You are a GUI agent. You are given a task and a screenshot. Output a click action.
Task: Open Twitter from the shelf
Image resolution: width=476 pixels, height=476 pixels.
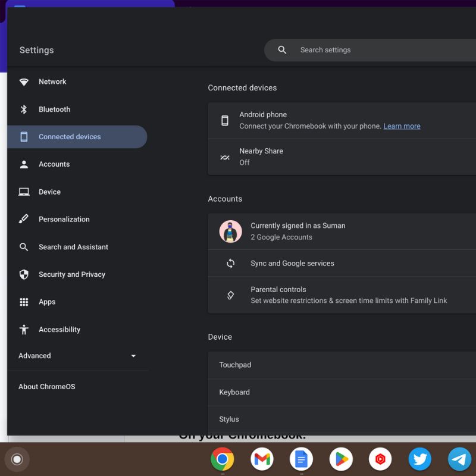(420, 459)
